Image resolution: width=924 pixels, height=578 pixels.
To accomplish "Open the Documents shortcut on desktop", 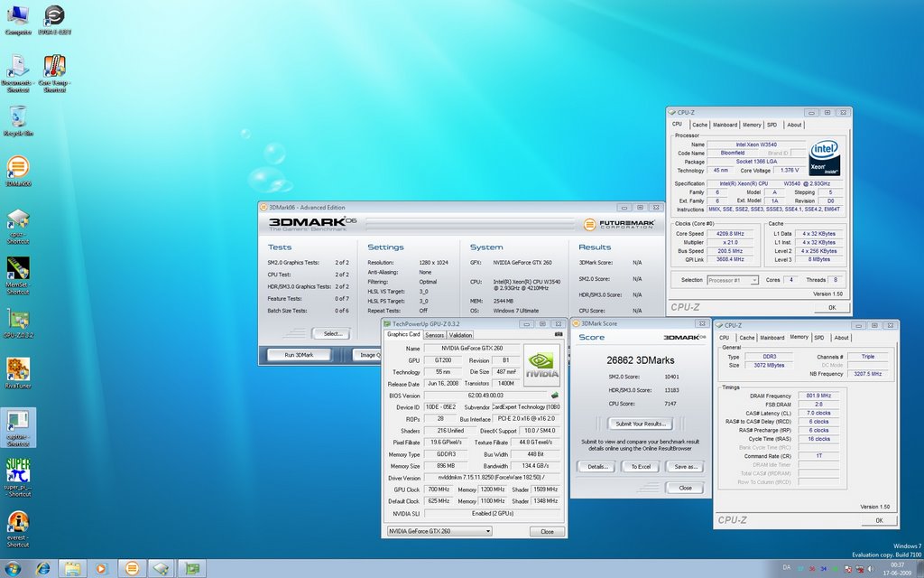I will coord(18,73).
